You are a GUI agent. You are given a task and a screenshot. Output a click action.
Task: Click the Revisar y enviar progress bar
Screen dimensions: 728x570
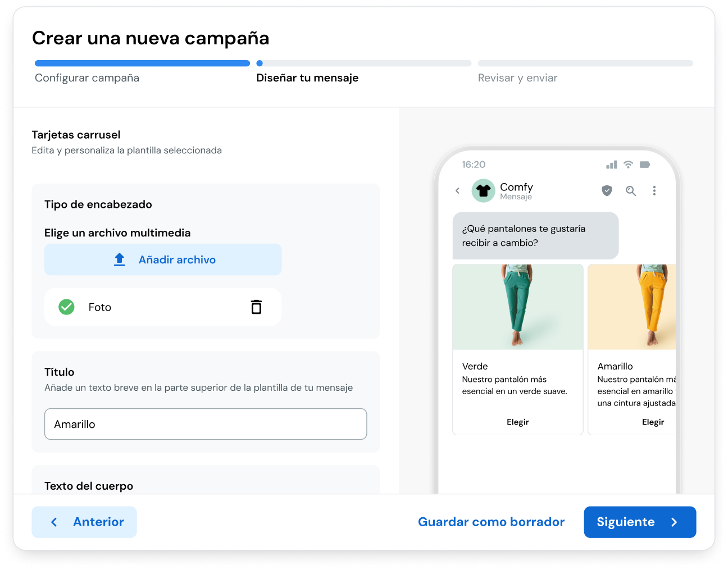[x=585, y=63]
